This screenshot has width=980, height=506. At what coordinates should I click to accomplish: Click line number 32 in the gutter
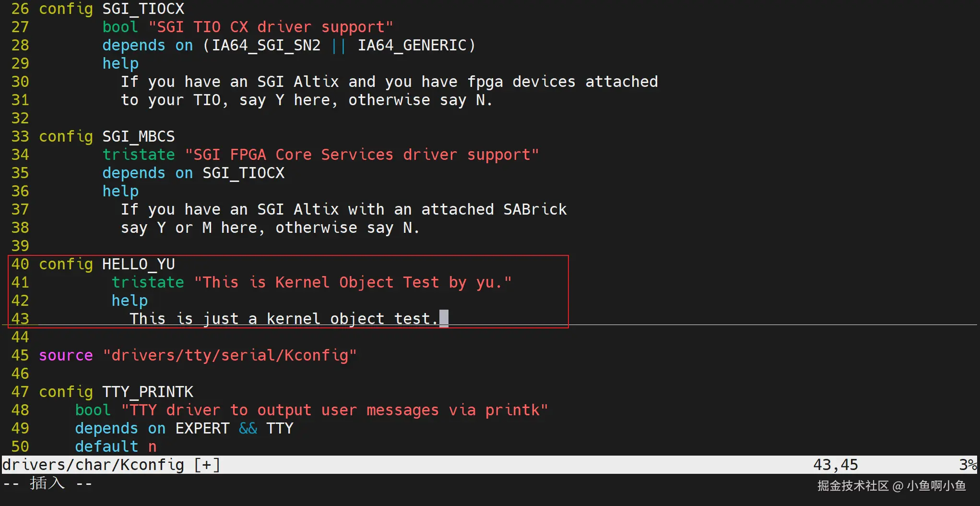click(x=20, y=118)
